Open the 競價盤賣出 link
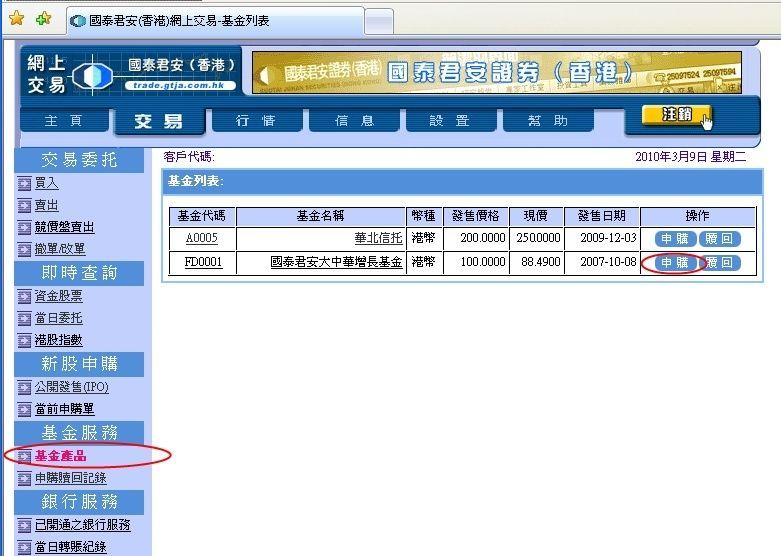This screenshot has width=781, height=556. click(x=64, y=227)
